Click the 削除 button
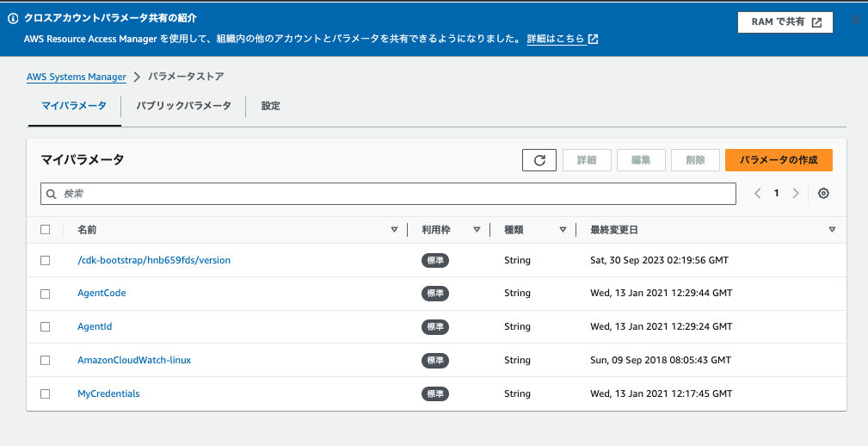Screen dimensions: 868x446 click(695, 160)
